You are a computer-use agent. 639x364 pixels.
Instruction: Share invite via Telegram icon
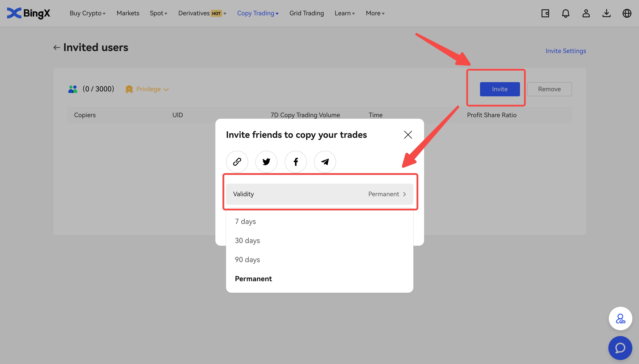325,162
